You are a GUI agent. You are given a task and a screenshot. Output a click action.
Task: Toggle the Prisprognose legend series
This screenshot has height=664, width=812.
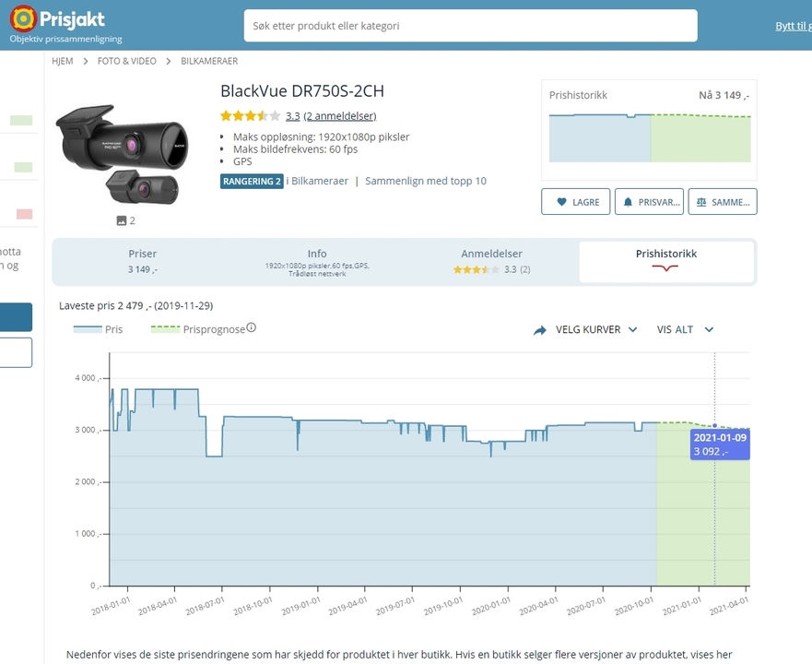(198, 329)
